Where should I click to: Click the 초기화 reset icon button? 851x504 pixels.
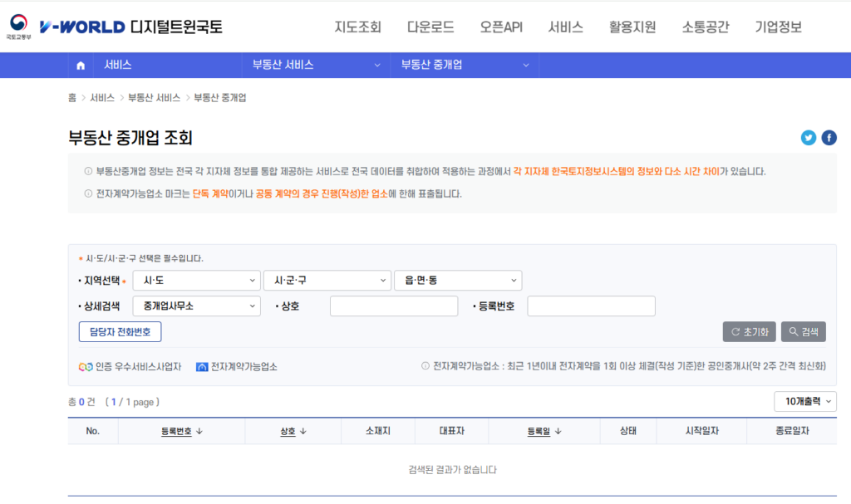[x=747, y=331]
